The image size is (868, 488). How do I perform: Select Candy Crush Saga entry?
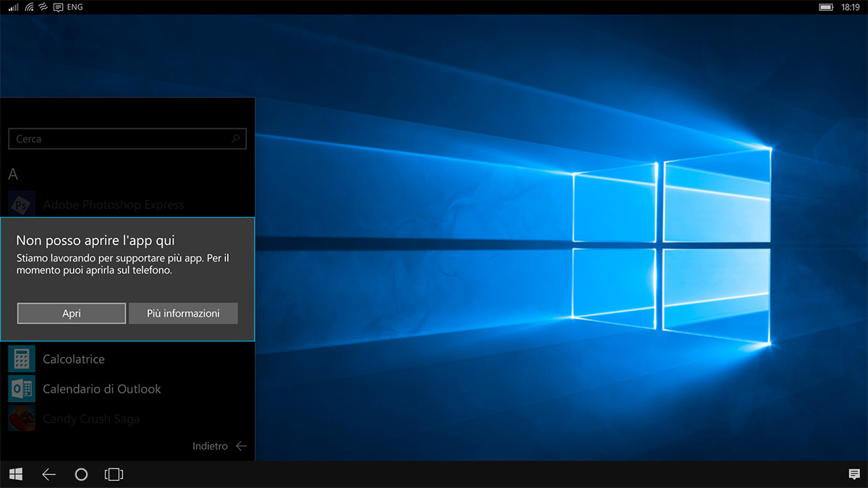(91, 419)
